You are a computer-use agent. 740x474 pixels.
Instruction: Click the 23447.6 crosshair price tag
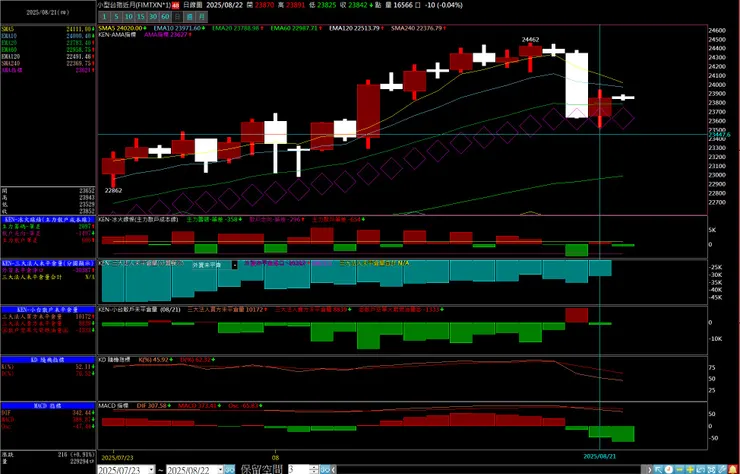tap(720, 135)
